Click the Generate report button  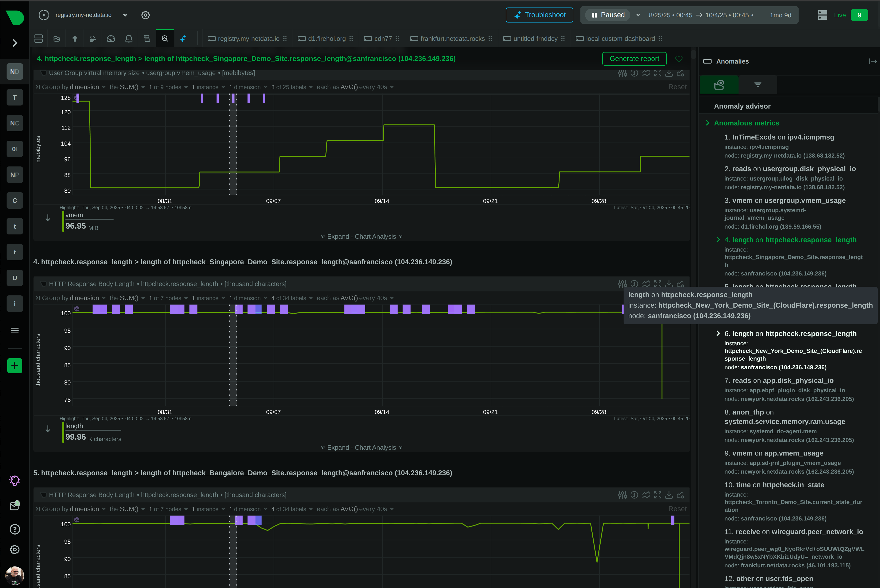[x=634, y=59]
